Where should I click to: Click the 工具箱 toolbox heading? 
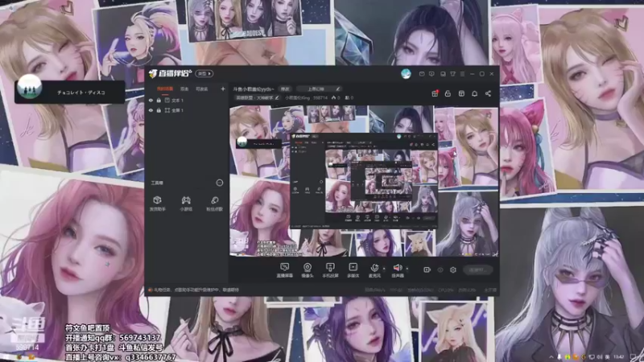coord(157,183)
